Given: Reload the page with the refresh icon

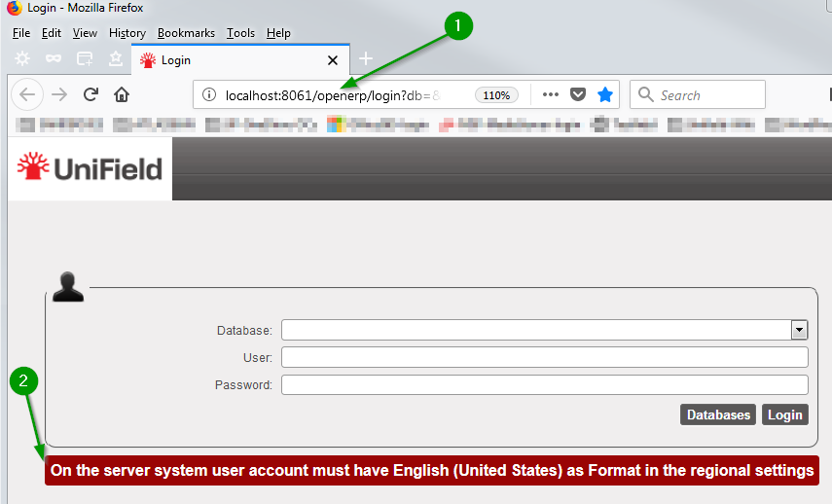Looking at the screenshot, I should [90, 94].
